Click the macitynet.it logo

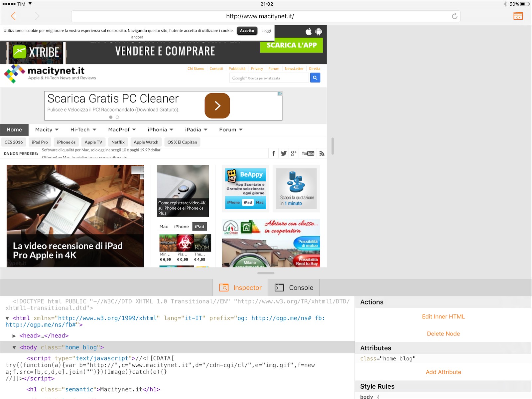tap(50, 74)
